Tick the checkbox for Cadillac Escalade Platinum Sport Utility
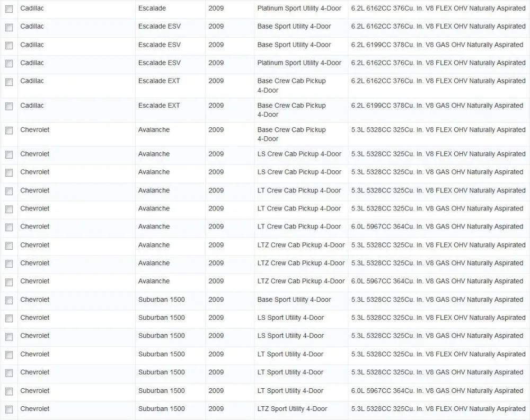This screenshot has width=530, height=420. 9,9
